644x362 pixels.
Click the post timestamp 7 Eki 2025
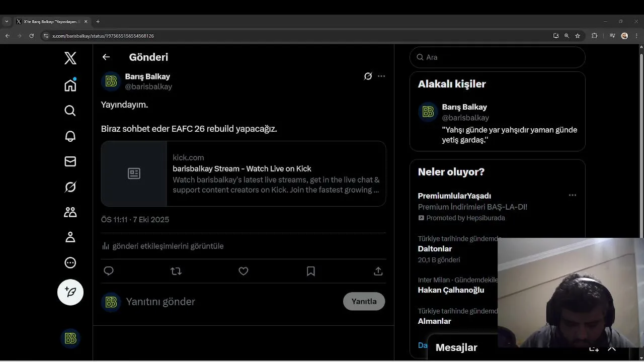click(x=135, y=220)
